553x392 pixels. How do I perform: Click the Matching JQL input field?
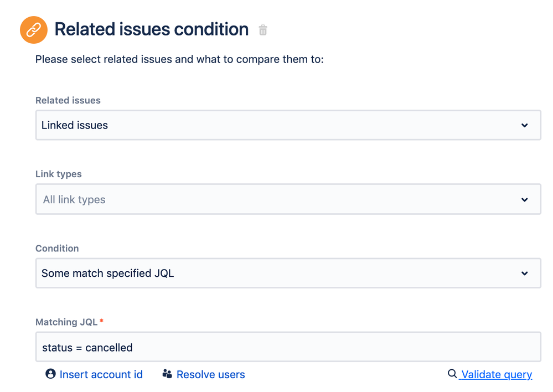click(x=288, y=347)
